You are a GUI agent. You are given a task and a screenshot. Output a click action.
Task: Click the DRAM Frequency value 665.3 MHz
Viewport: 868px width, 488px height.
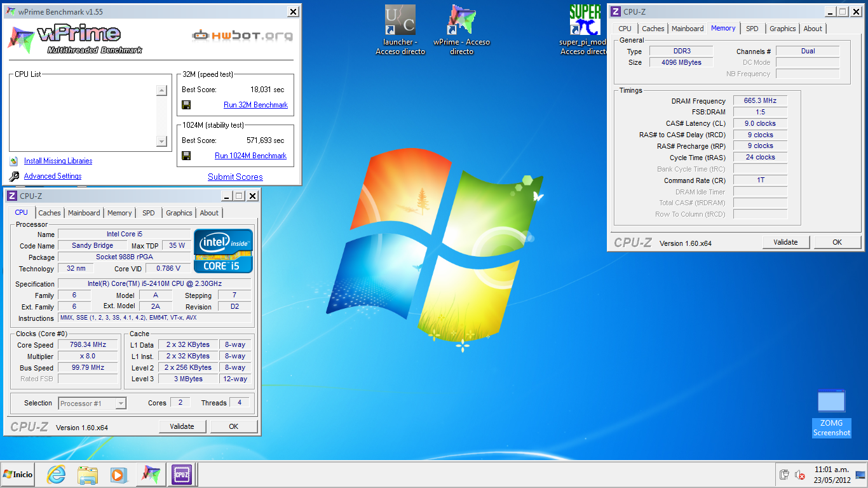[x=760, y=100]
